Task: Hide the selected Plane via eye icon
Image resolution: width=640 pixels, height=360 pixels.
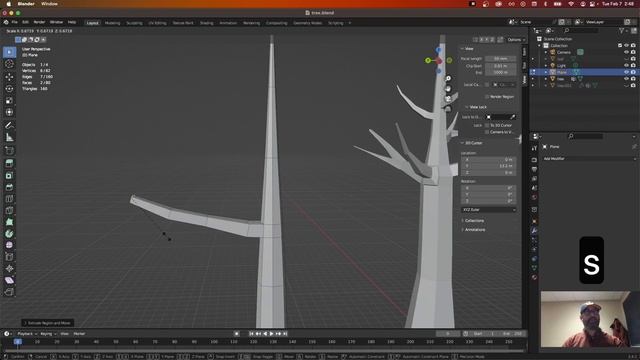Action: coord(627,72)
